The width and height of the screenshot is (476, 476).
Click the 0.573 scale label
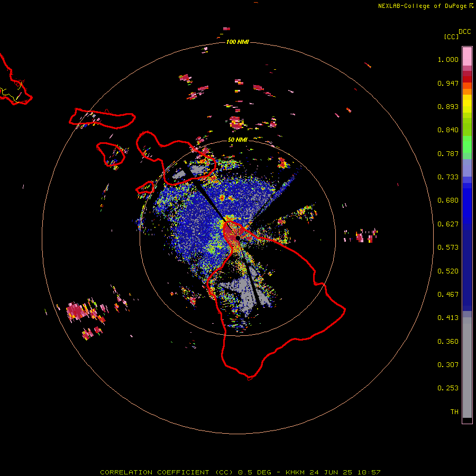coord(448,248)
